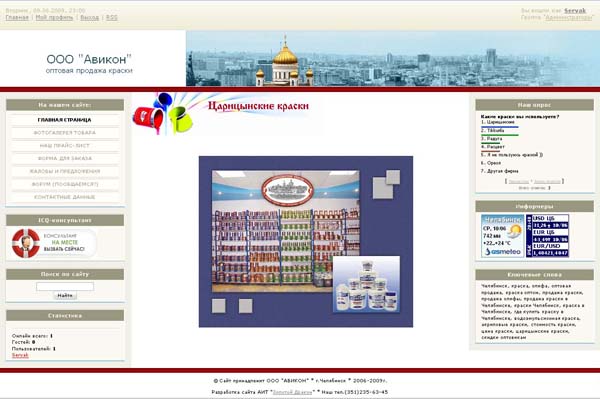The height and width of the screenshot is (399, 600).
Task: Click the Главная link in top bar
Action: pyautogui.click(x=17, y=18)
